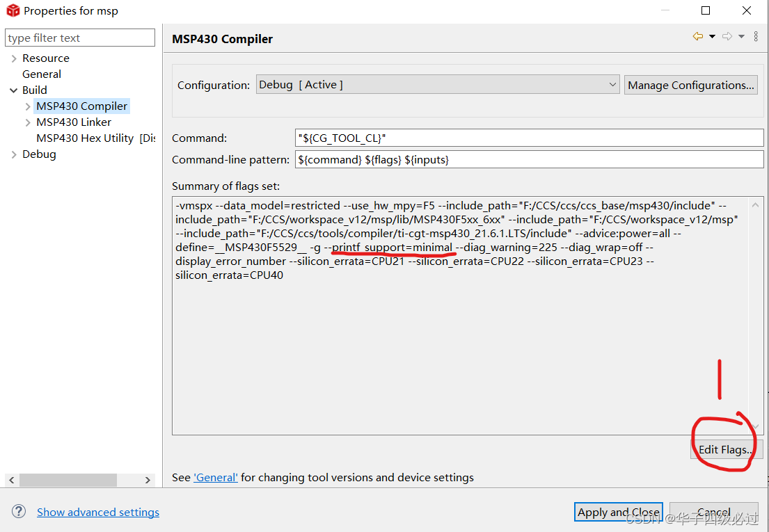The image size is (769, 532).
Task: Click the up arrow on flags scrollbar
Action: click(755, 204)
